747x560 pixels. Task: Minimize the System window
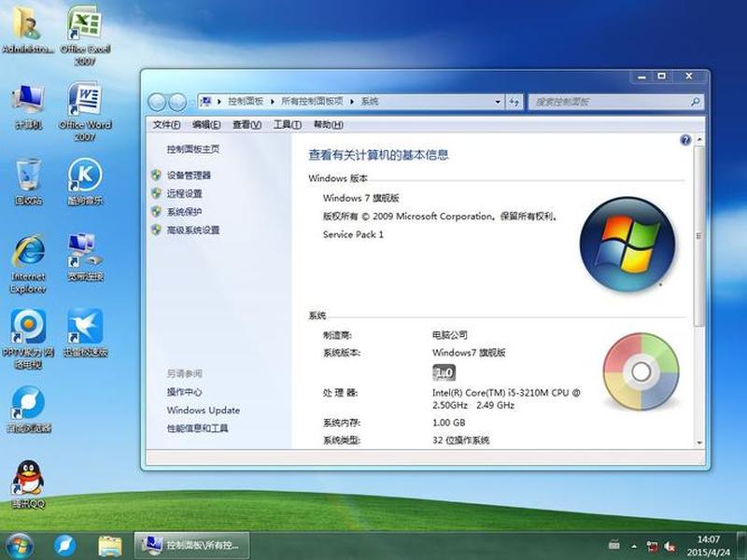pos(641,77)
